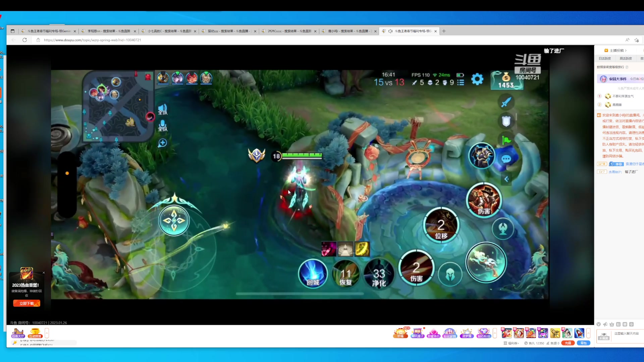
Task: Tap the shield defend signal icon
Action: pyautogui.click(x=506, y=121)
